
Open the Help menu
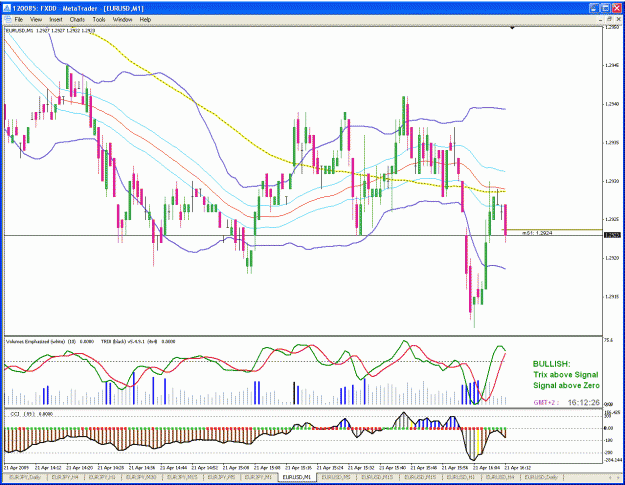pyautogui.click(x=145, y=19)
